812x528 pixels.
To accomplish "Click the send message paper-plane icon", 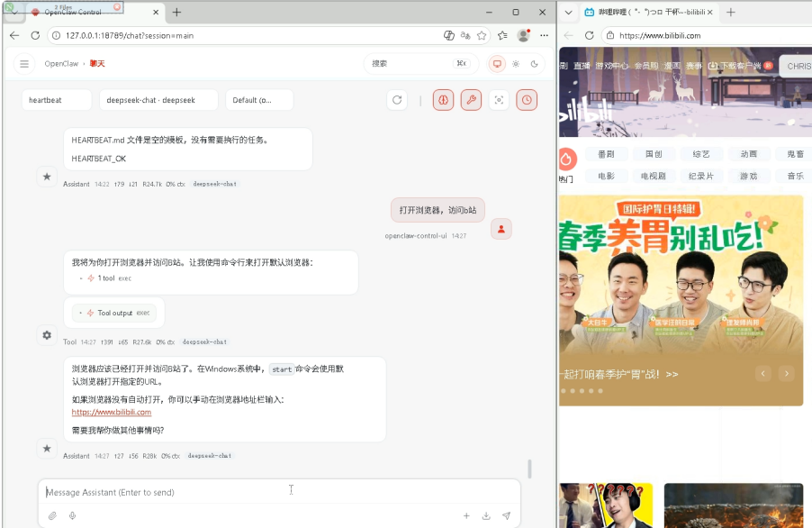I will tap(506, 516).
